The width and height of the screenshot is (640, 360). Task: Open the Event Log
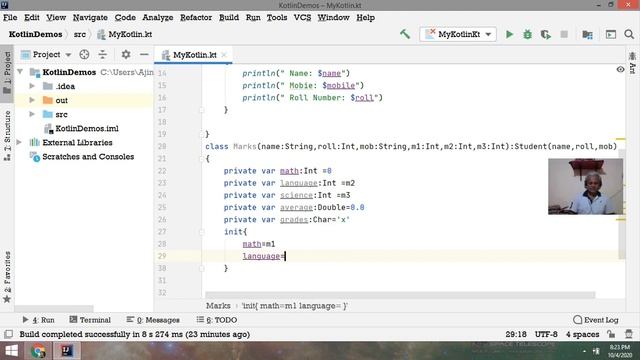pyautogui.click(x=596, y=320)
